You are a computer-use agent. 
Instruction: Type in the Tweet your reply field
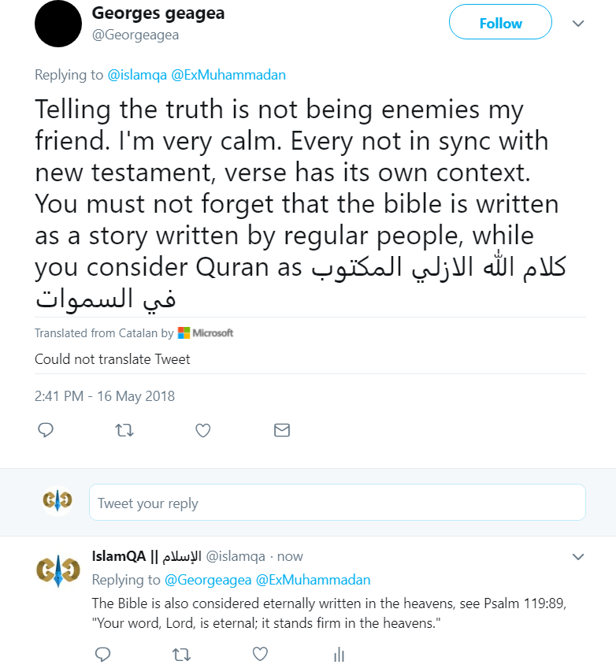click(337, 503)
